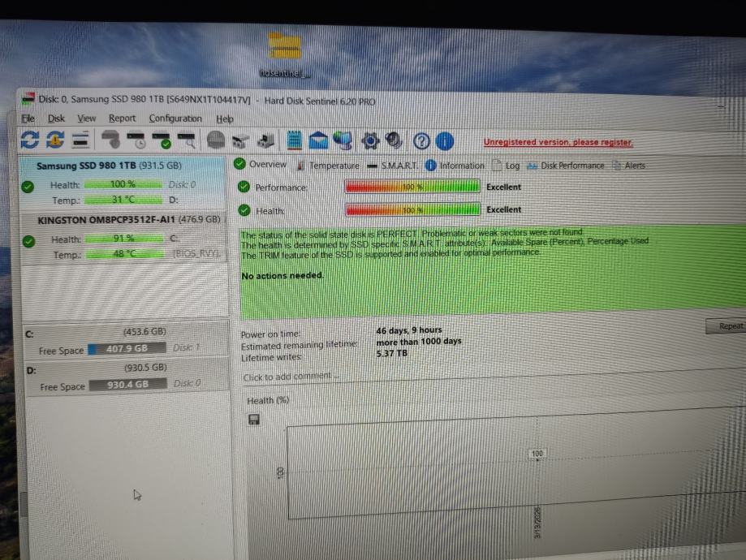The height and width of the screenshot is (560, 746).
Task: Click the D: partition (930.5 GB) entry
Action: (x=127, y=376)
